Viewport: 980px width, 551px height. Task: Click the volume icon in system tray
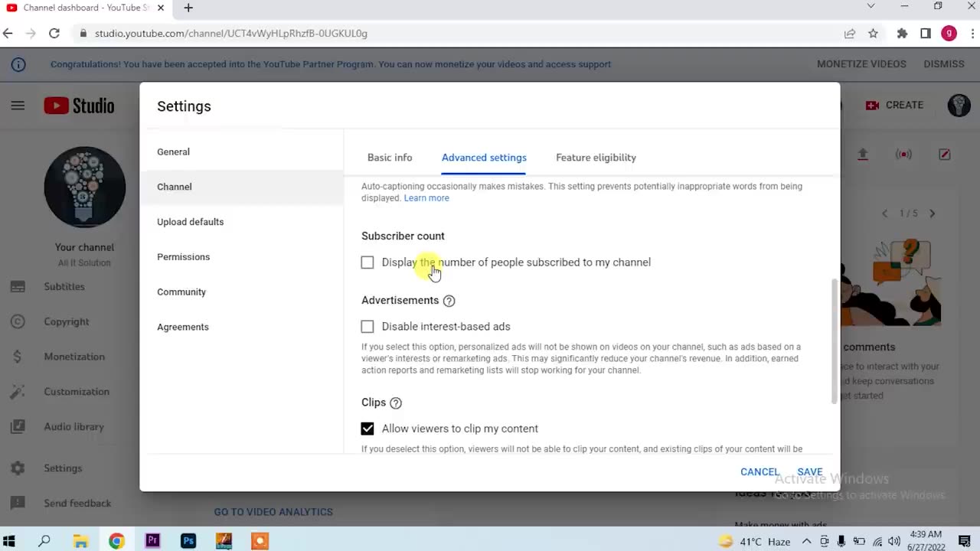(894, 542)
